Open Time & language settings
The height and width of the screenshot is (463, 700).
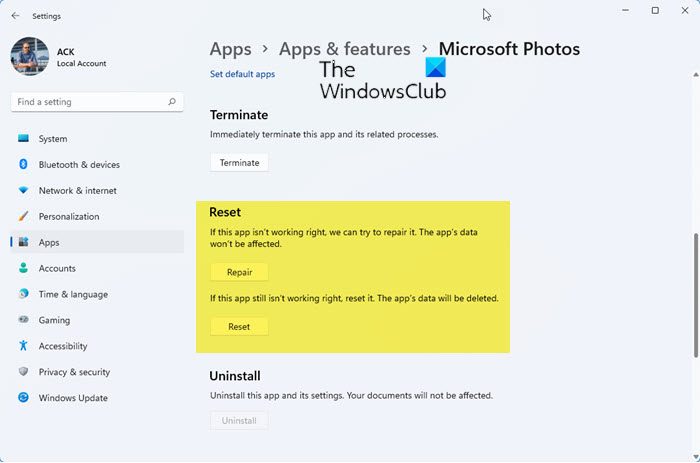pos(73,294)
